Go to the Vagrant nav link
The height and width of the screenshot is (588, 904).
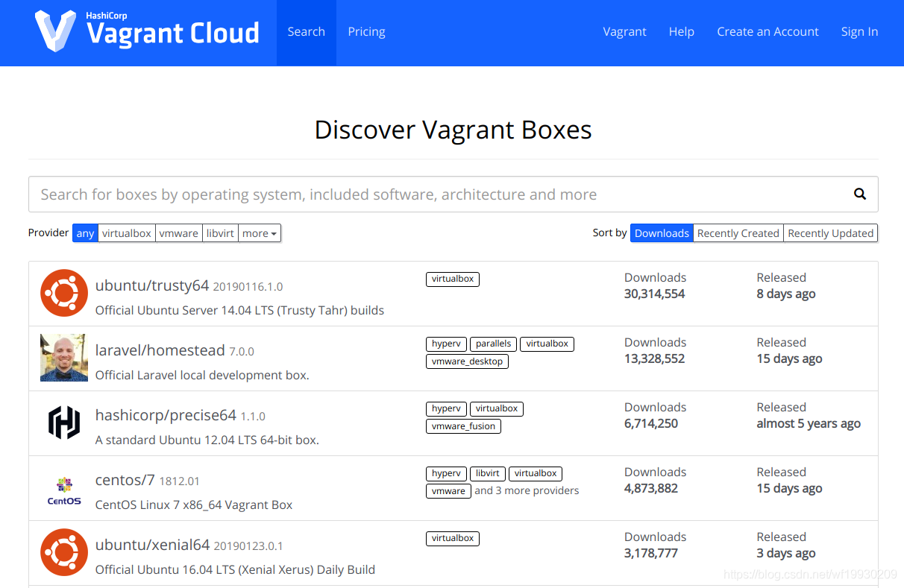click(x=624, y=32)
